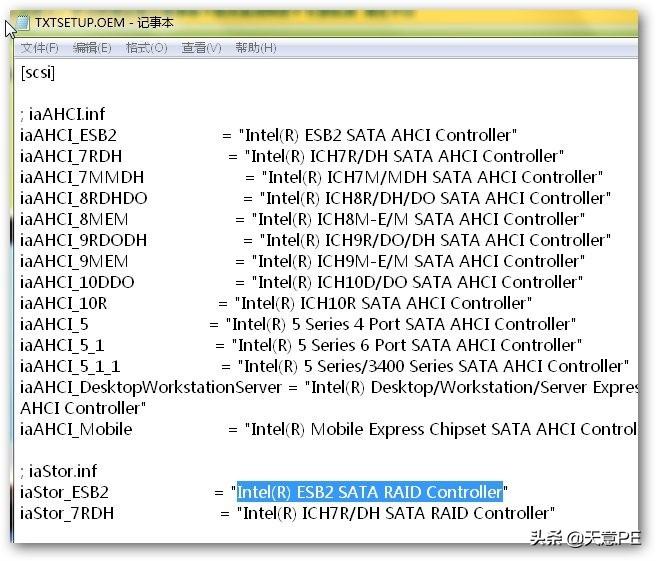
Task: Open the 帮助(H) menu
Action: point(256,48)
